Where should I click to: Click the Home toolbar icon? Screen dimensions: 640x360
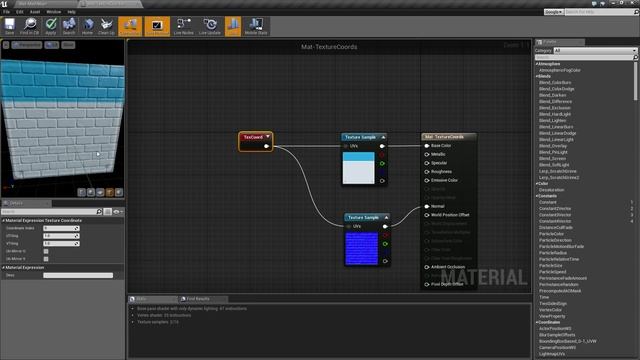click(x=87, y=26)
